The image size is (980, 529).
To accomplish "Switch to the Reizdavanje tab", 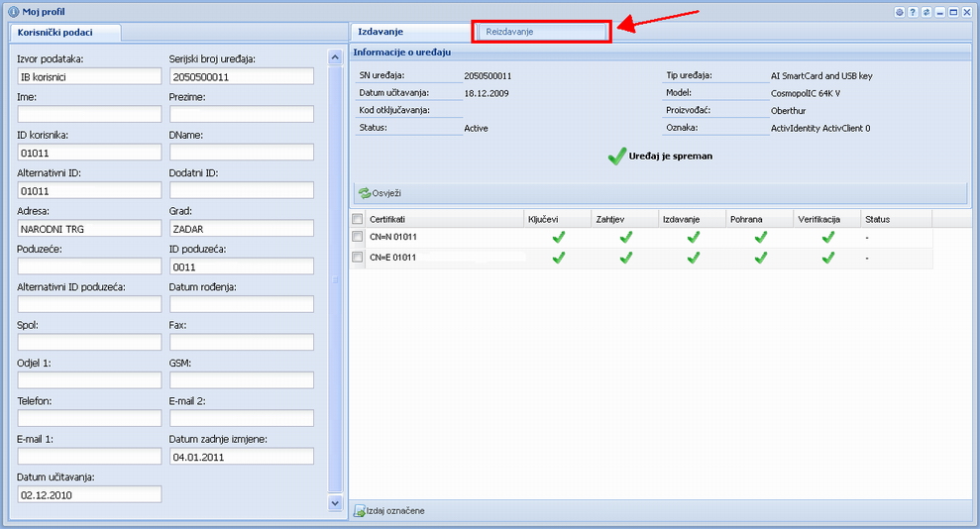I will click(541, 32).
